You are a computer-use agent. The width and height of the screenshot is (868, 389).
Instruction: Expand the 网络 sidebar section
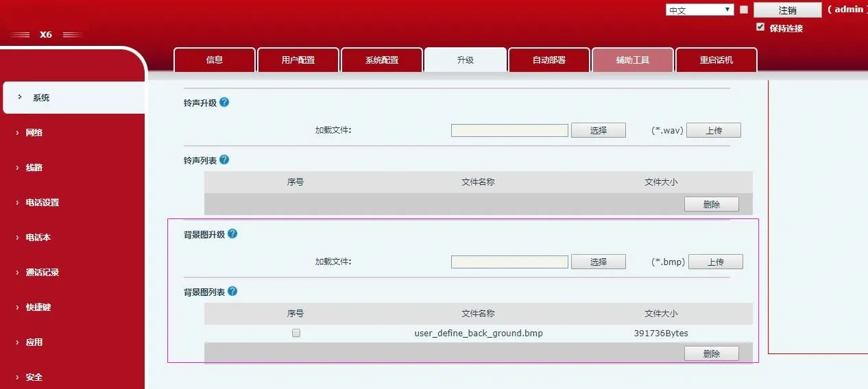(34, 133)
